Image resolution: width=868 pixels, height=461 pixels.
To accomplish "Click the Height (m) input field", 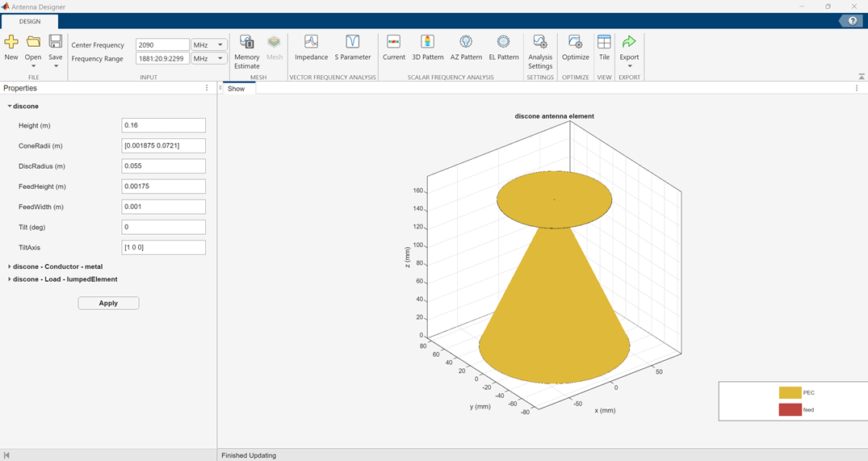I will pos(163,126).
